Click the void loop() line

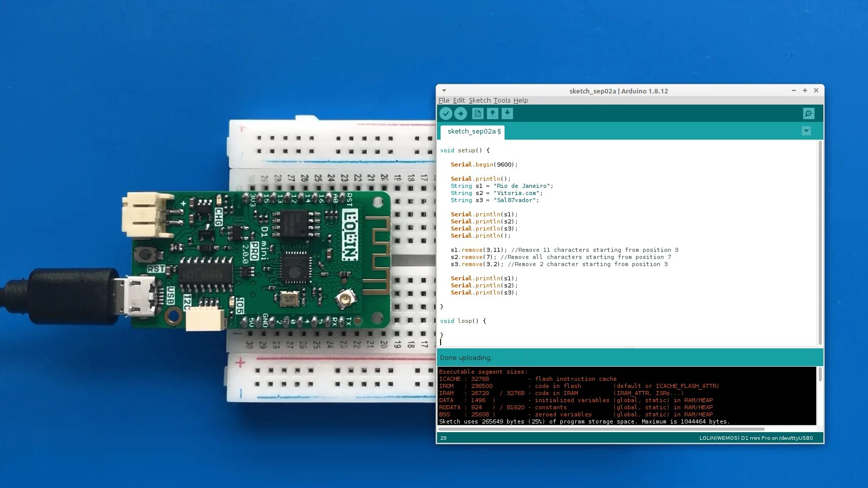coord(463,321)
